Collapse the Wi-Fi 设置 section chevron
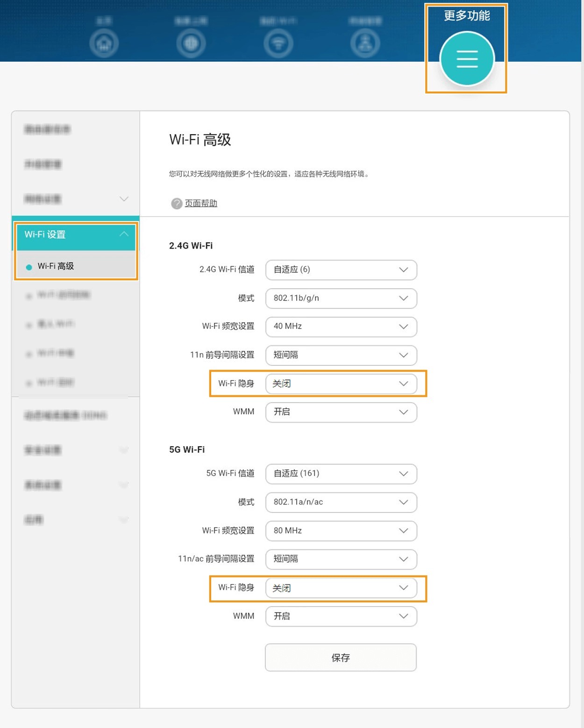Viewport: 584px width, 728px height. pyautogui.click(x=124, y=234)
